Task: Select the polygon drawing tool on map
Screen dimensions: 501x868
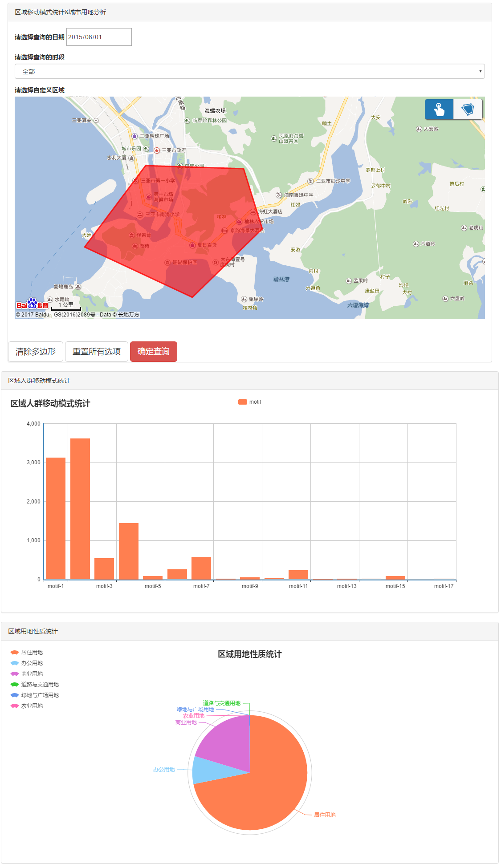Action: 468,110
